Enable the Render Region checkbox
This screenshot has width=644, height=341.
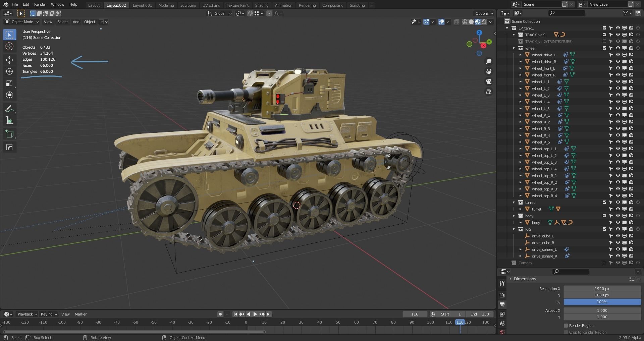[566, 326]
